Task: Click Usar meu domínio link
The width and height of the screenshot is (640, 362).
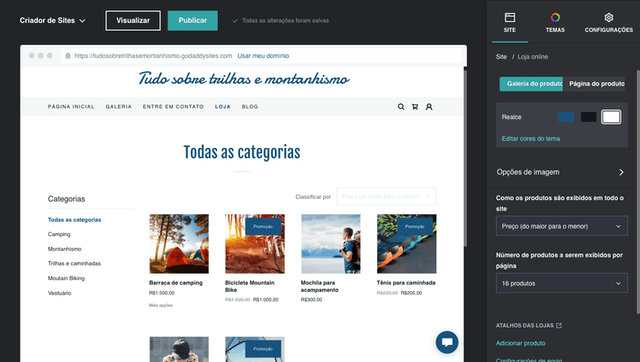Action: (x=263, y=56)
